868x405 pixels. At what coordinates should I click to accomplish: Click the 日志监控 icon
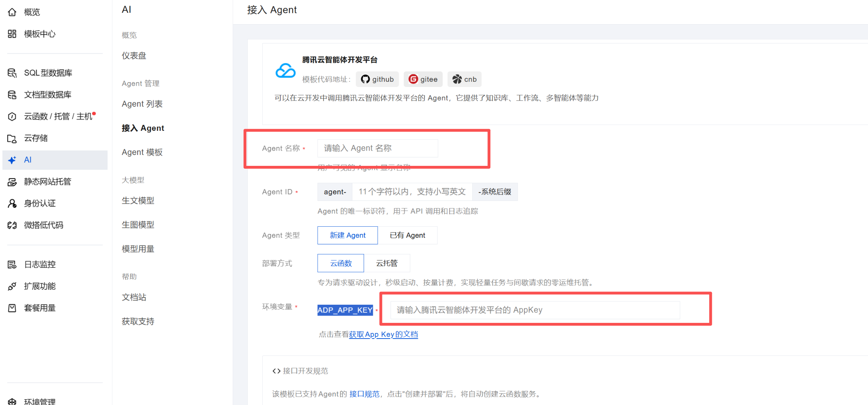(12, 264)
